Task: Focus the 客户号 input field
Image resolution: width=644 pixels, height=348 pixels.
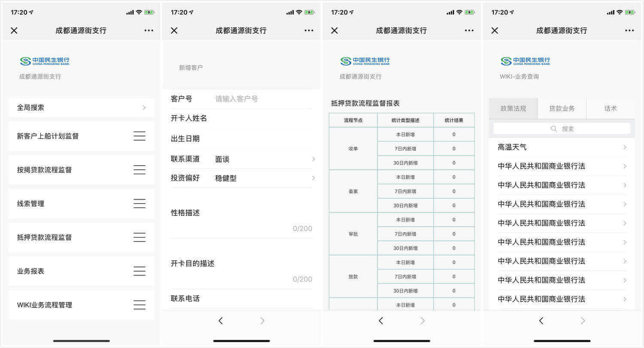Action: coord(263,99)
